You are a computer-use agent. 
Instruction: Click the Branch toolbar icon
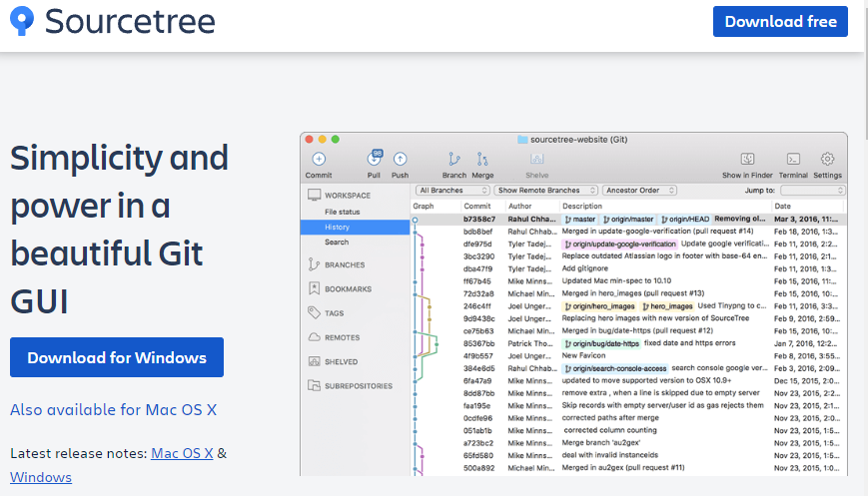453,160
